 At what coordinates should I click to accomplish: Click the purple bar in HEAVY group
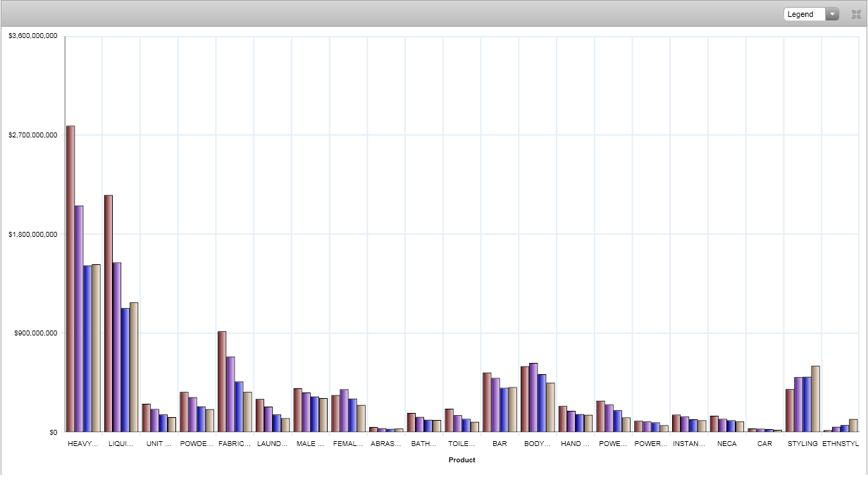point(79,319)
